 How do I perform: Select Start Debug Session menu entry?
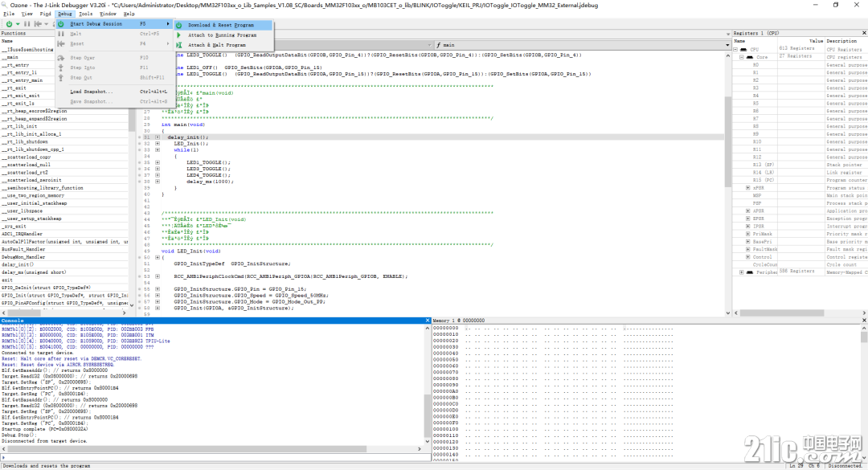[x=114, y=24]
